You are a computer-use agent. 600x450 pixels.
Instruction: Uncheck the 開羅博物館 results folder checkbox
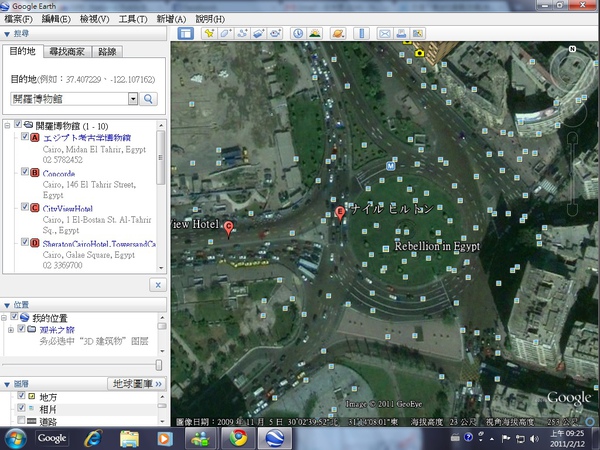pos(18,124)
